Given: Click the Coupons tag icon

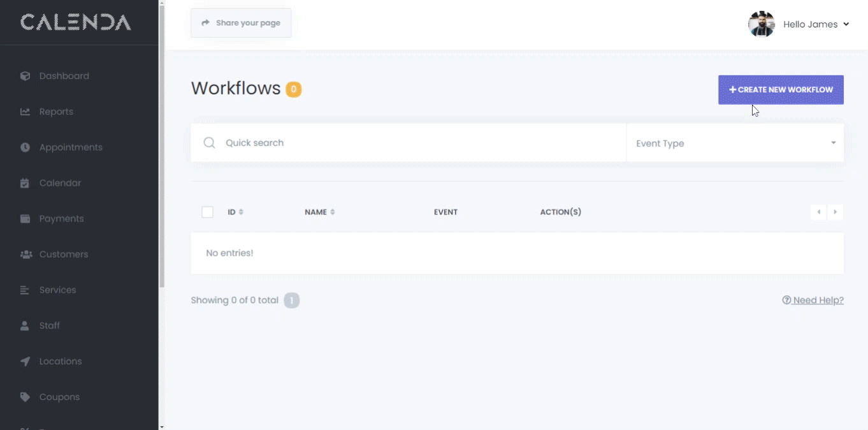Looking at the screenshot, I should (25, 397).
